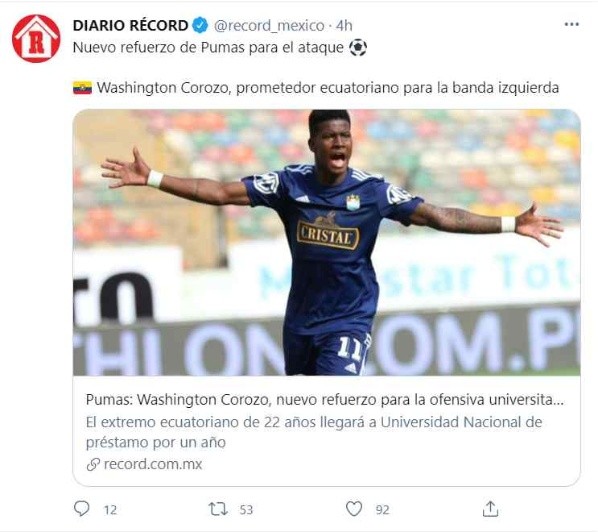Open the three-dot more options menu
Screen dimensions: 598x532
[572, 24]
